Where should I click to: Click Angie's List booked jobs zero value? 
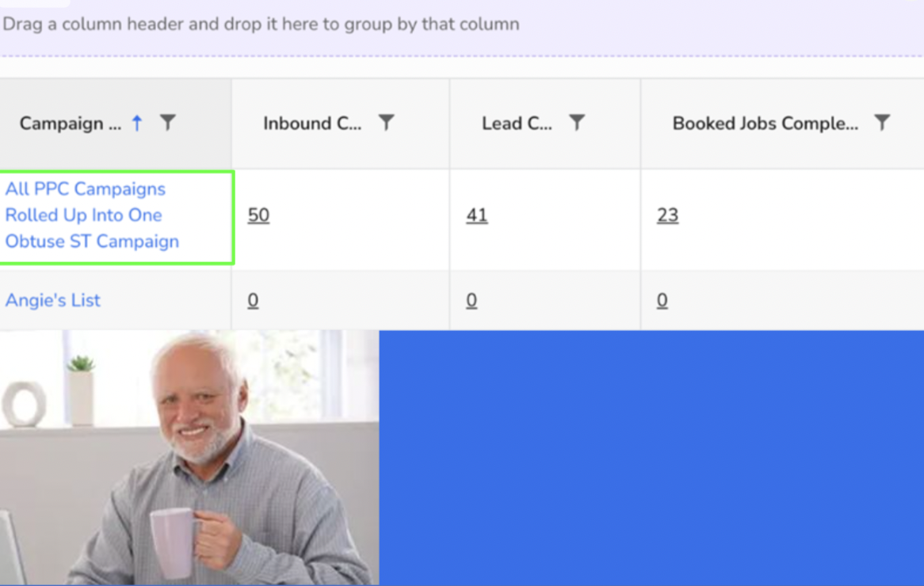(x=663, y=300)
